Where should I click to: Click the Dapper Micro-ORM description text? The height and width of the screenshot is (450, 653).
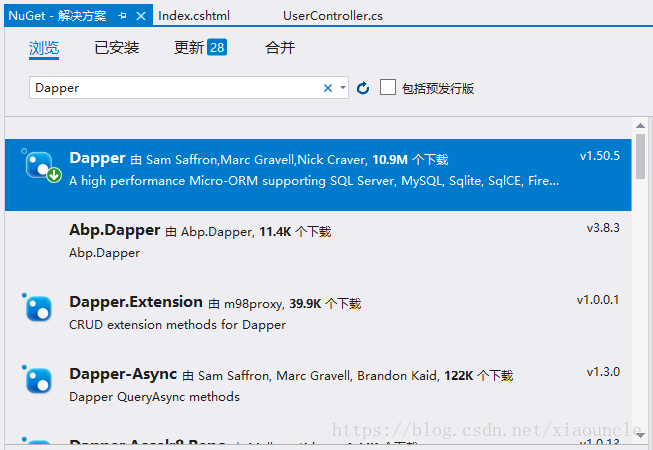314,181
